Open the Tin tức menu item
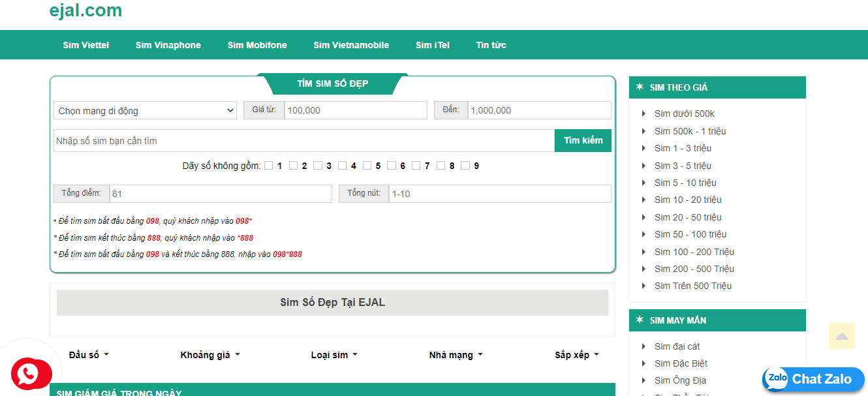868x396 pixels. [x=491, y=45]
